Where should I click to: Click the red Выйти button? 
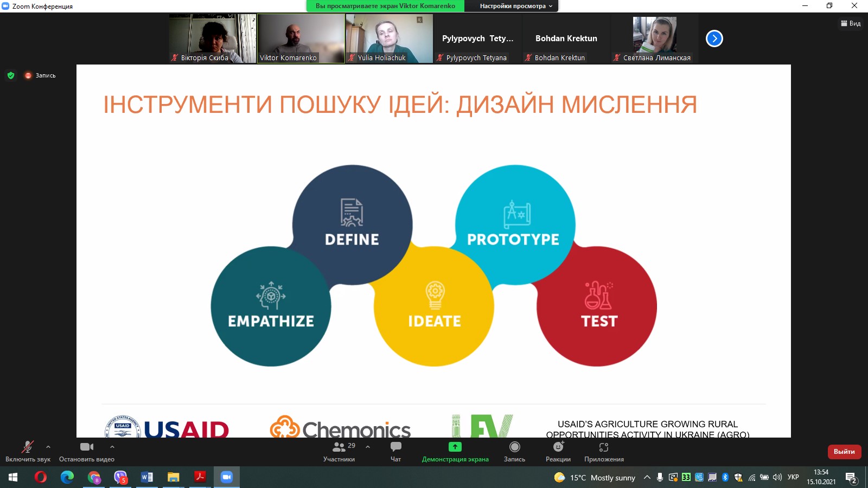(844, 452)
